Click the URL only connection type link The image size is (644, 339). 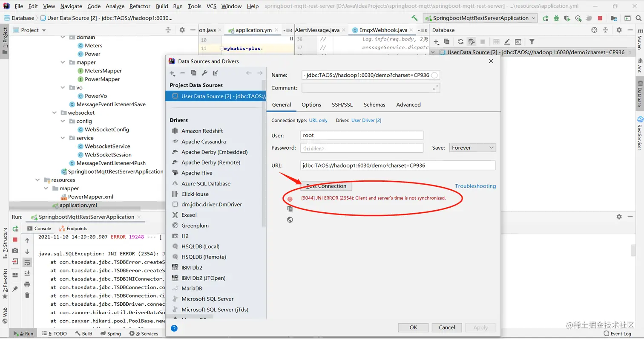point(318,120)
